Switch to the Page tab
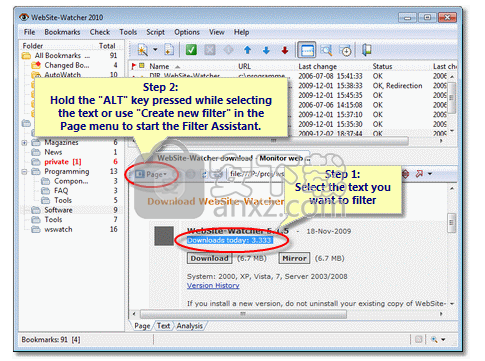This screenshot has height=361, width=485. coord(142,326)
